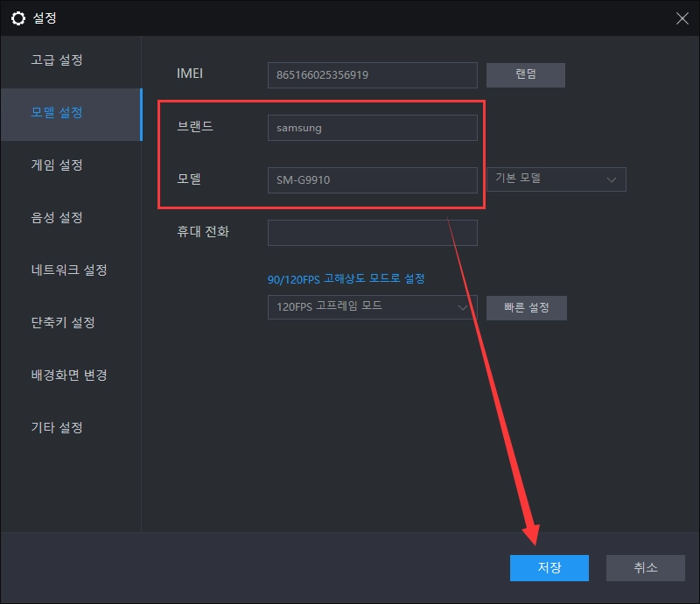The height and width of the screenshot is (604, 700).
Task: Click the 모델 field showing SM-G9910
Action: [x=372, y=179]
